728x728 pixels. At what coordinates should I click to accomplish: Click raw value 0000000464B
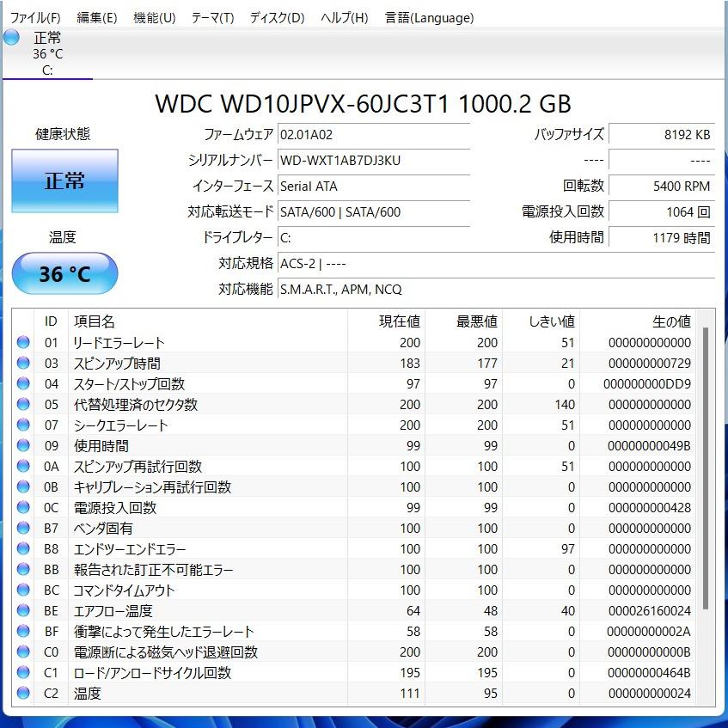(649, 672)
